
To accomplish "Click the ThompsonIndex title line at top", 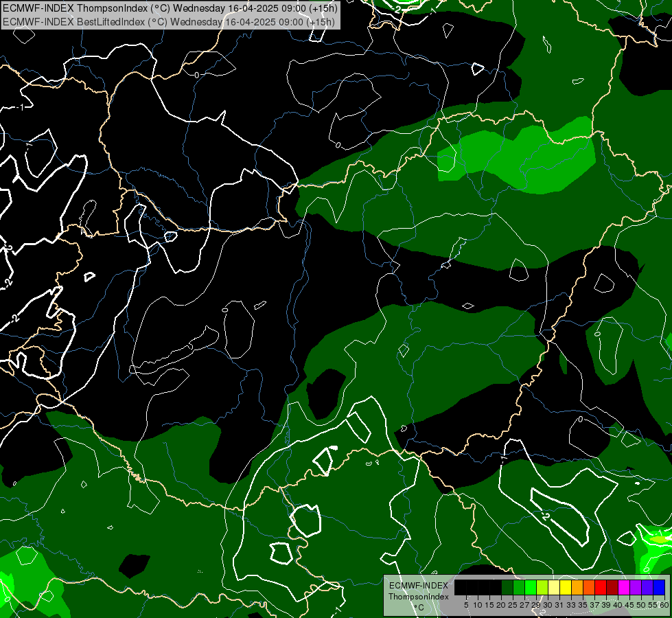I will (x=170, y=8).
